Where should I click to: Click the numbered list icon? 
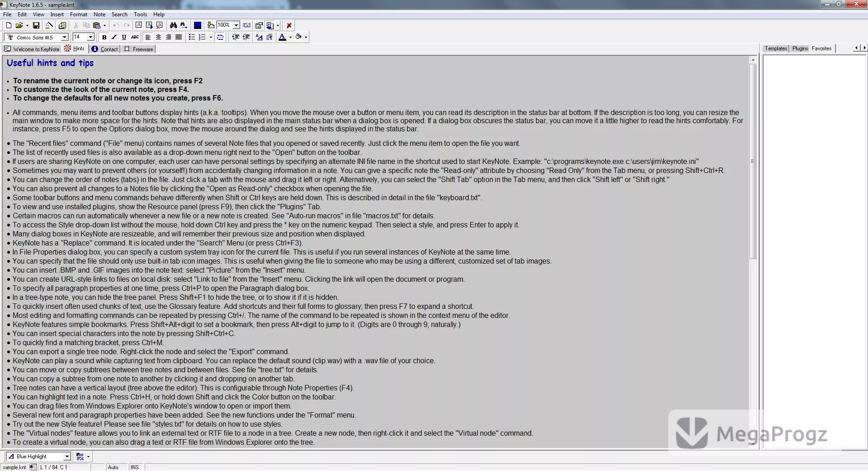pos(202,37)
